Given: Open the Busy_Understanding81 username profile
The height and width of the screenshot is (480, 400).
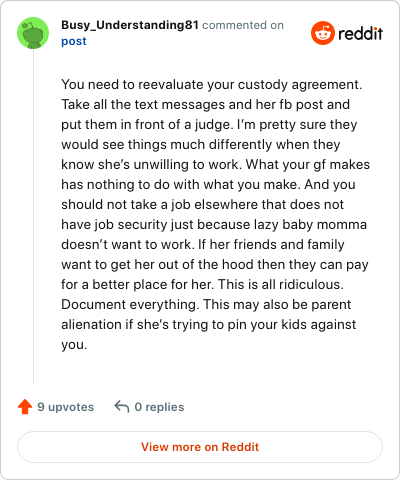Looking at the screenshot, I should (130, 25).
